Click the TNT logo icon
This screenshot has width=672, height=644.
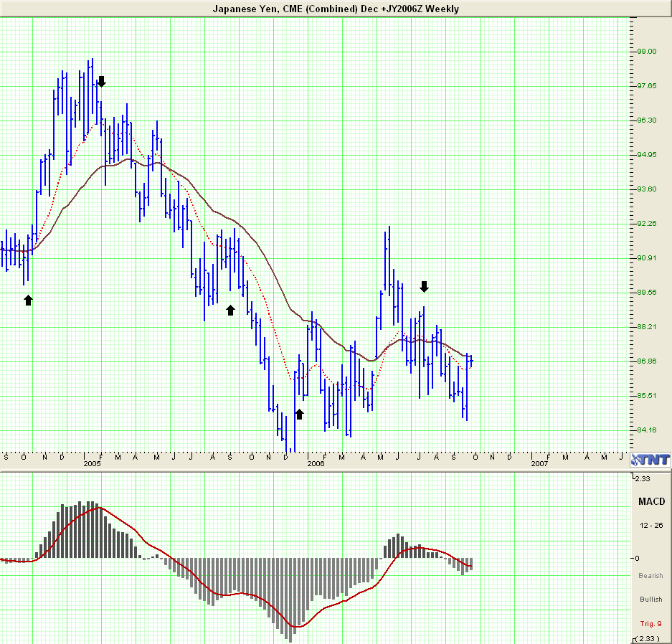click(x=650, y=460)
